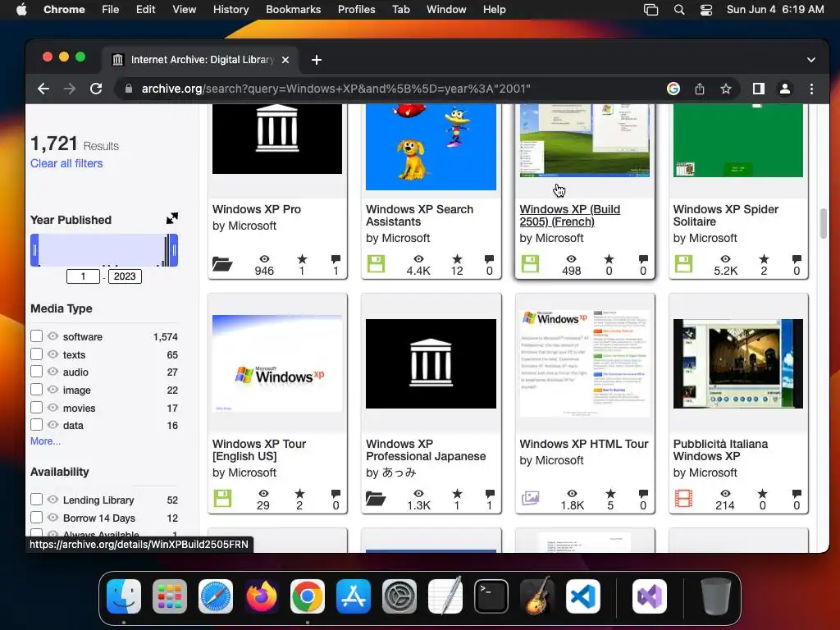Open the Bookmarks menu

point(293,10)
